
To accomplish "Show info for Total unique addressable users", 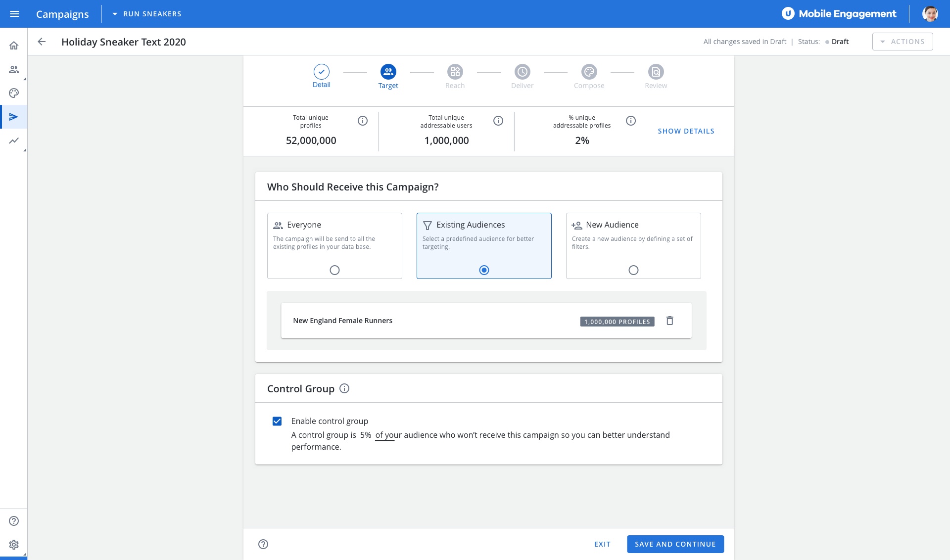I will click(x=498, y=121).
